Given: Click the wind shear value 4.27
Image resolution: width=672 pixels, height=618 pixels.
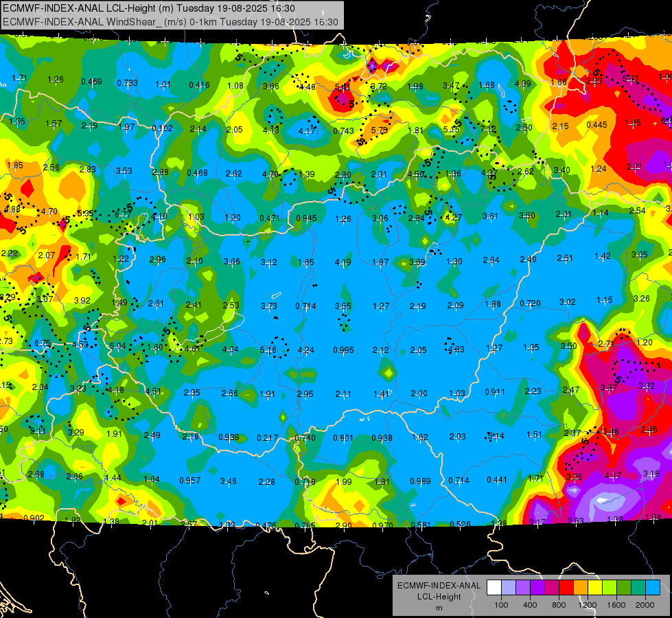Looking at the screenshot, I should pyautogui.click(x=454, y=218).
